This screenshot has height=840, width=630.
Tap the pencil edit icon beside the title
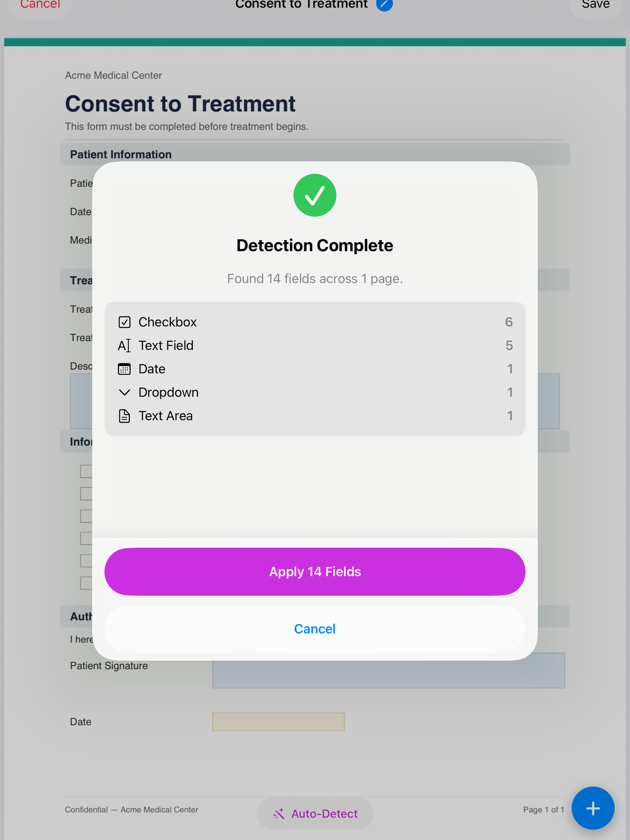(384, 5)
